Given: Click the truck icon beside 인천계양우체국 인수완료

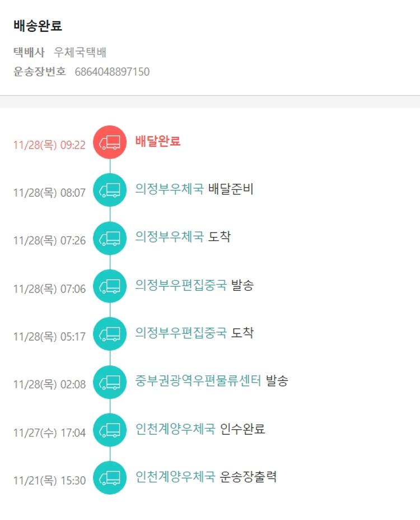Looking at the screenshot, I should pyautogui.click(x=110, y=430).
